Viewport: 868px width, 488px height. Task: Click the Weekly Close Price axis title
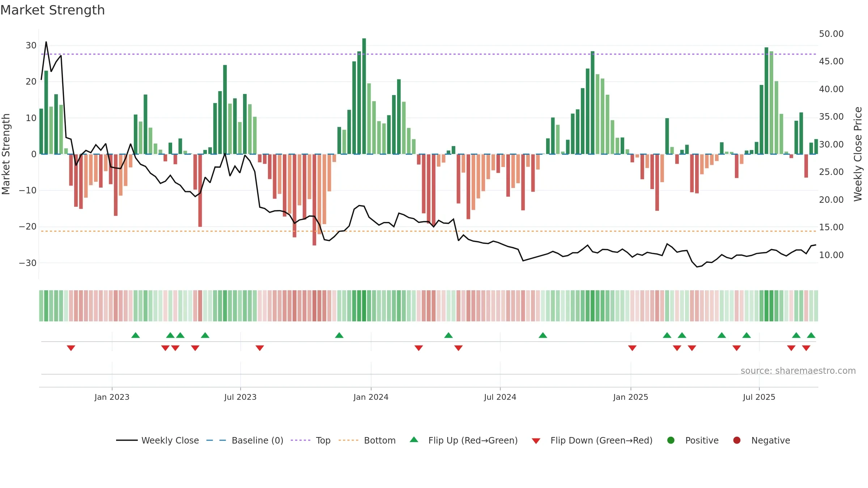tap(858, 154)
